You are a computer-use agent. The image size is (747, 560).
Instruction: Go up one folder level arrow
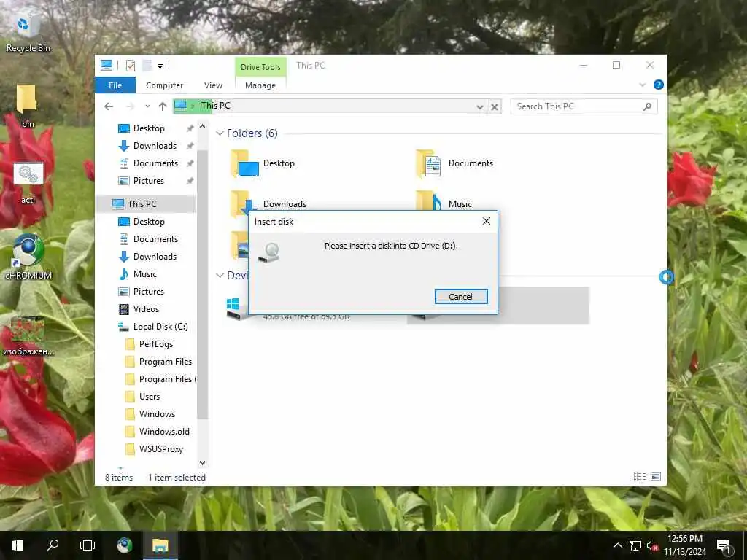pos(163,106)
